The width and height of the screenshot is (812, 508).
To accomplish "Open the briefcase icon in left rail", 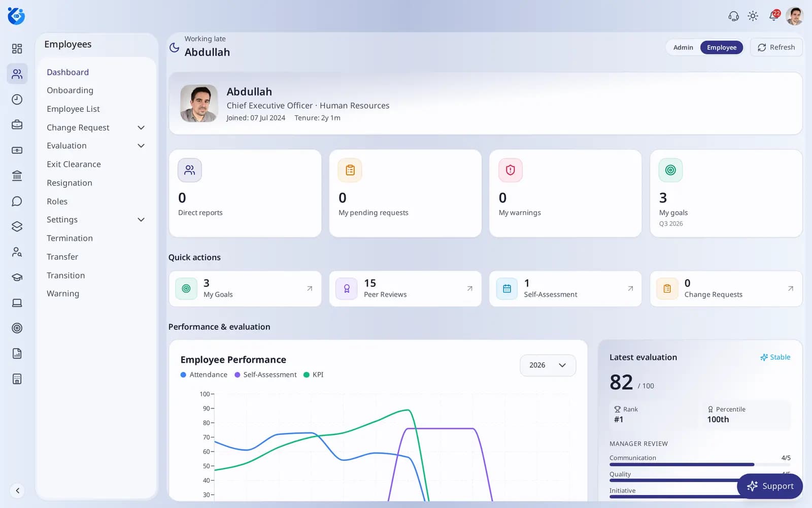I will point(17,124).
